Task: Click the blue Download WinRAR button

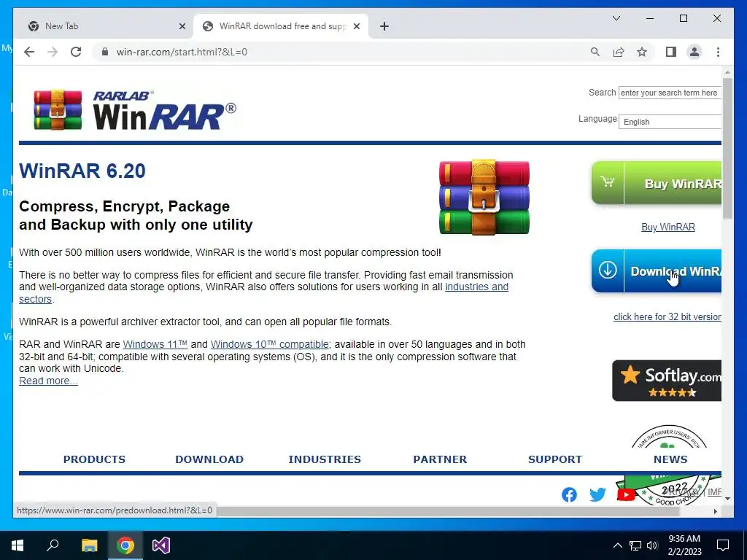Action: [x=657, y=271]
